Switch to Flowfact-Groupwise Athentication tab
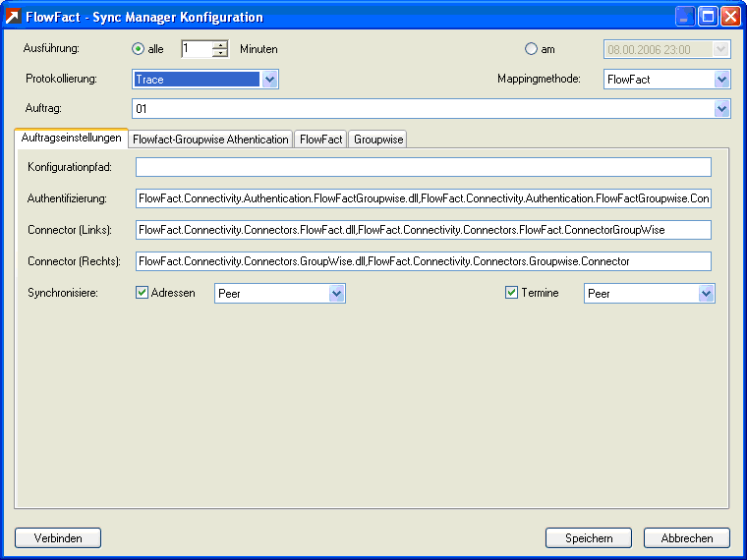 [x=210, y=140]
